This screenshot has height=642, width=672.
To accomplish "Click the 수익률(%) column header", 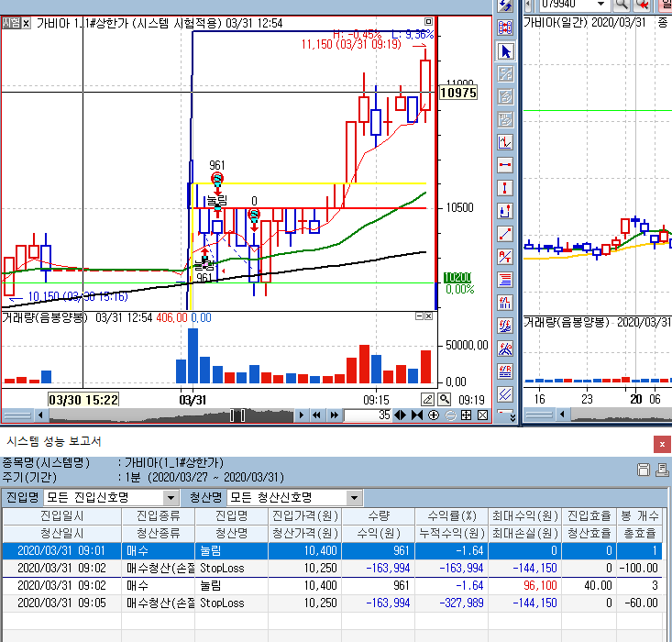I will tap(450, 515).
